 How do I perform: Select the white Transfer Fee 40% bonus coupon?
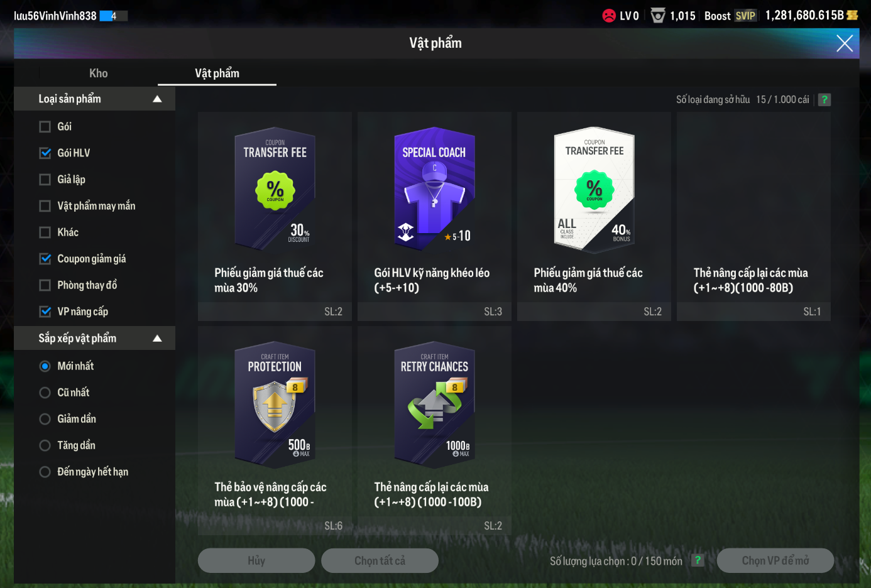(x=594, y=216)
